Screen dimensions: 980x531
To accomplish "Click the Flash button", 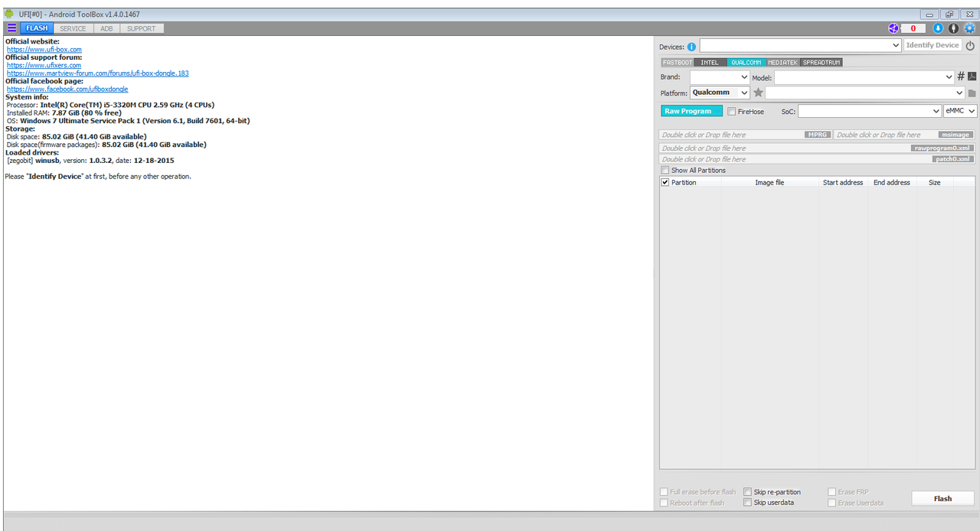I will click(942, 498).
